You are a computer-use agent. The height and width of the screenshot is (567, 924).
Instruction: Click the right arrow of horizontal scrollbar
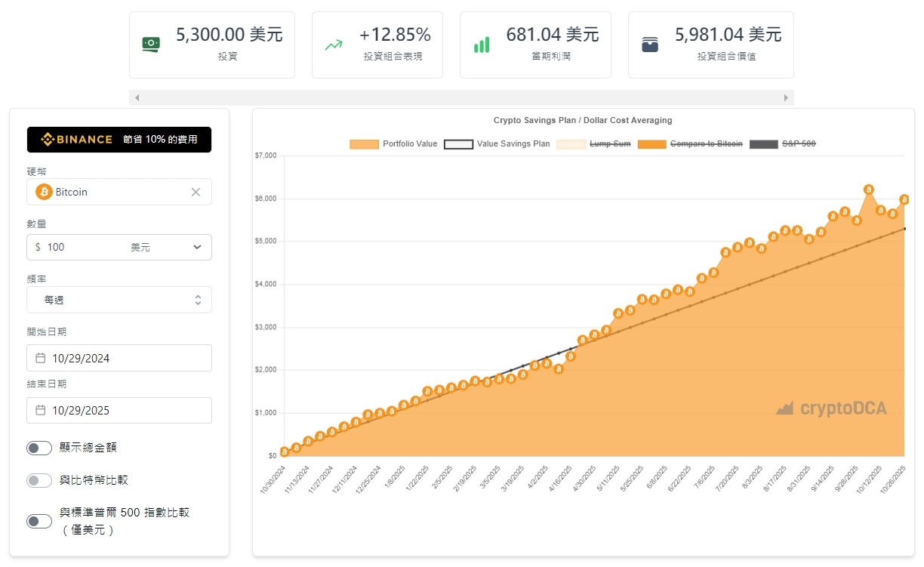[x=786, y=98]
